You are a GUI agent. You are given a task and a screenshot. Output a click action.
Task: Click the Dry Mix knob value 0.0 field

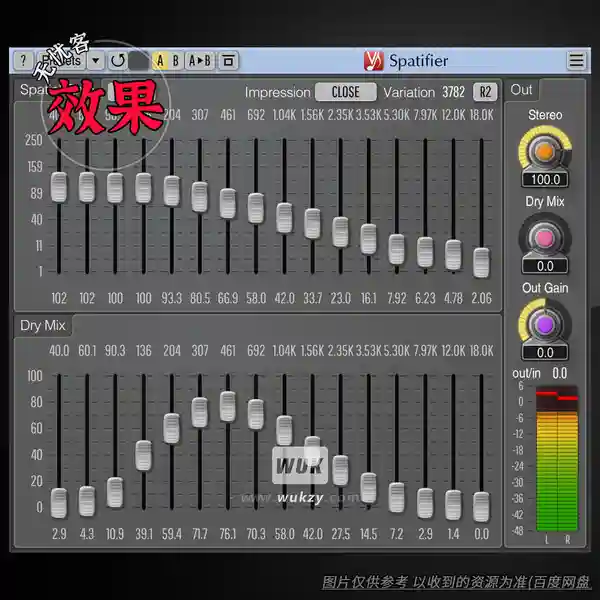545,266
